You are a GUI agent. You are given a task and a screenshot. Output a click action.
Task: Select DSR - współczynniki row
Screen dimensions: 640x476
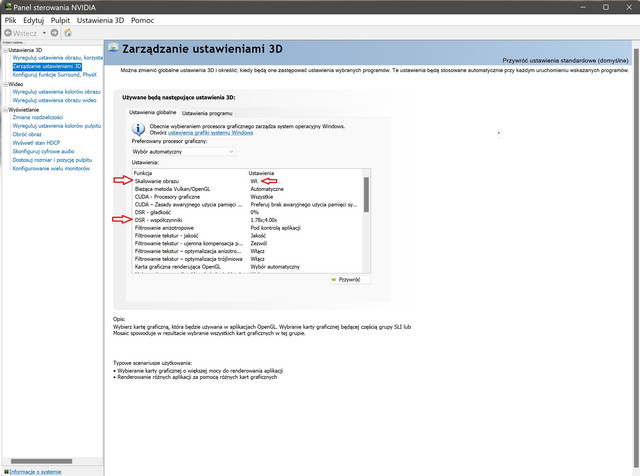click(248, 220)
